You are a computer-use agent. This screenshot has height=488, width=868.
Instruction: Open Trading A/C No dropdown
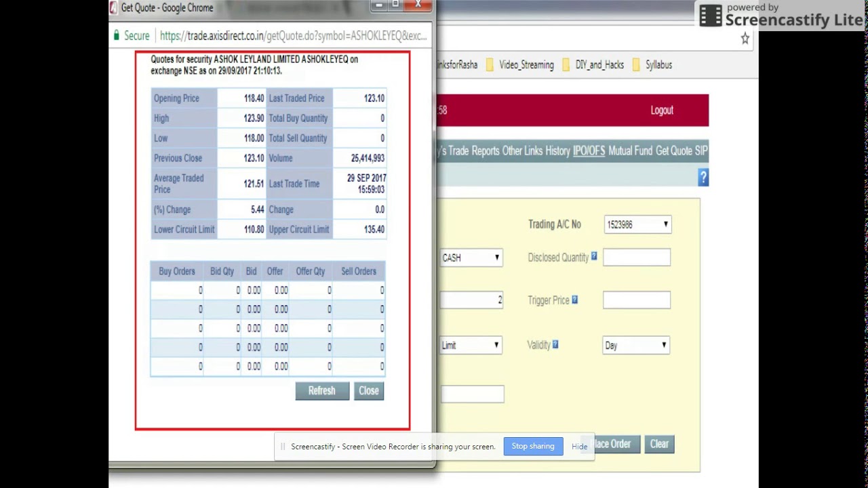pyautogui.click(x=637, y=224)
